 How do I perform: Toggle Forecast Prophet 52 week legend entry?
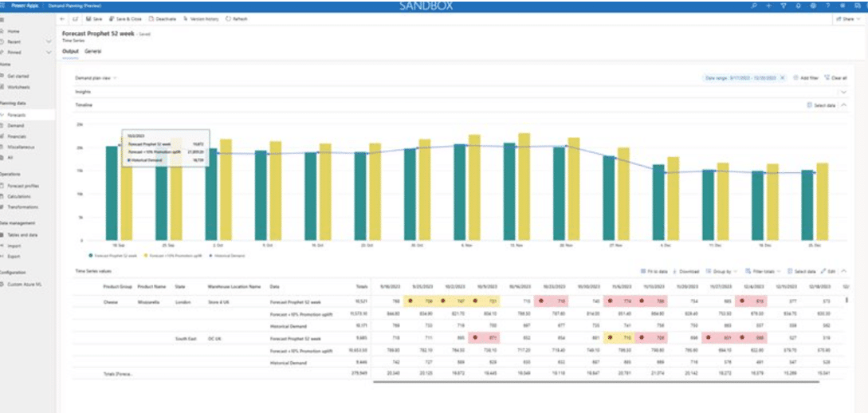pyautogui.click(x=92, y=256)
